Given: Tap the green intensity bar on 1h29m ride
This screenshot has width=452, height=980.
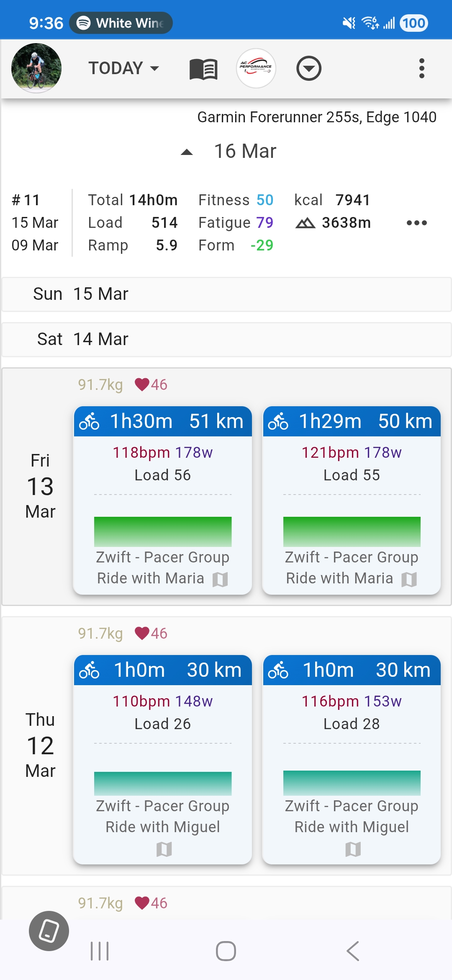Looking at the screenshot, I should [x=352, y=531].
